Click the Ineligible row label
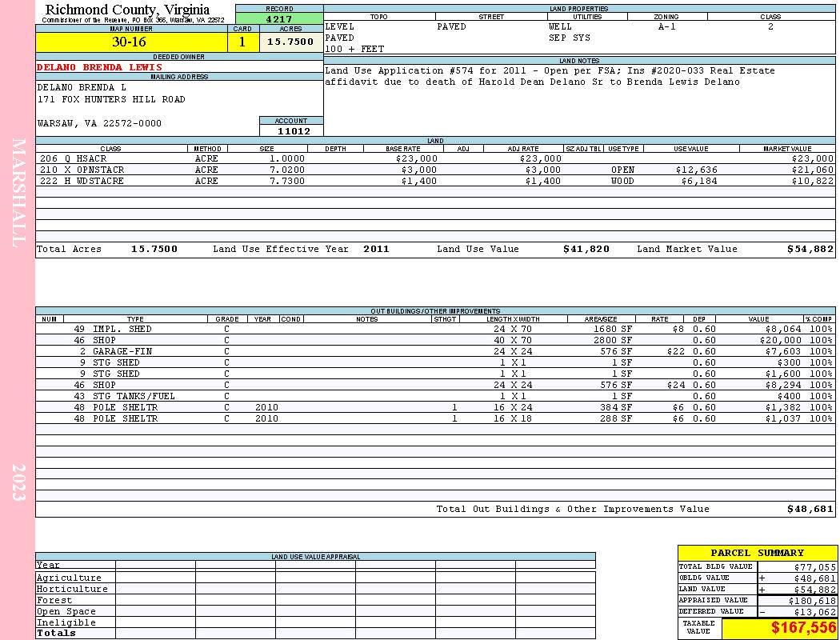This screenshot has width=840, height=640. click(x=66, y=623)
